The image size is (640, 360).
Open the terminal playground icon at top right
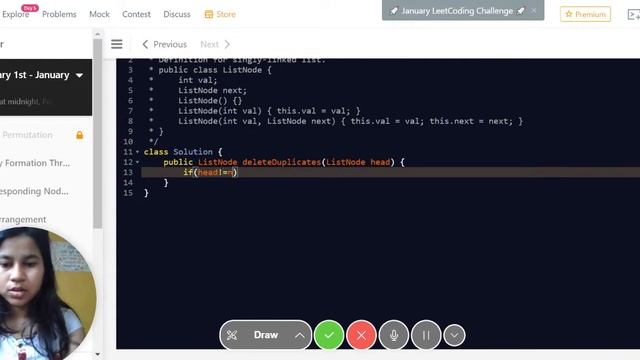click(633, 15)
